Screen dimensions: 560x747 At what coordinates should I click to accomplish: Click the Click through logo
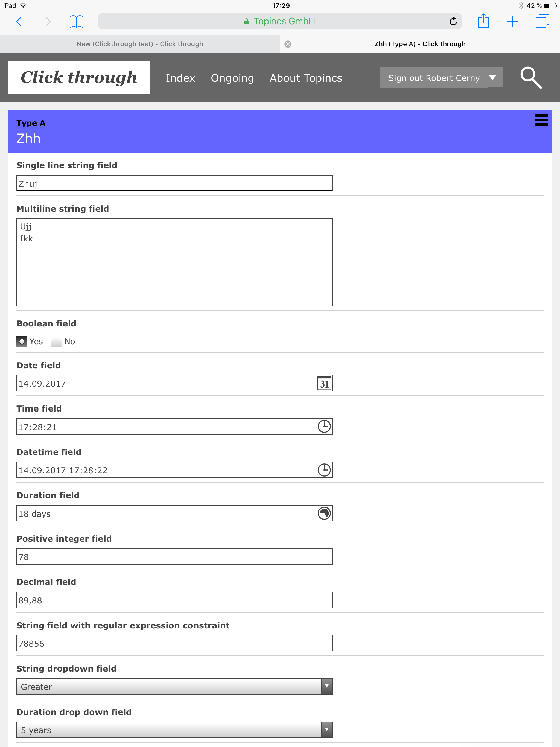(x=79, y=77)
